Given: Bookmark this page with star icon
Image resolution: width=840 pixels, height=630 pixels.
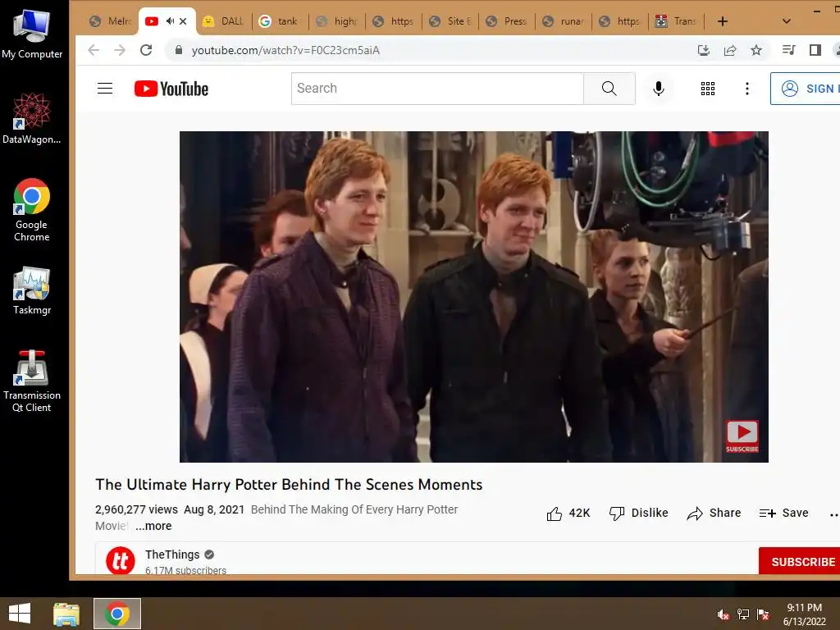Looking at the screenshot, I should tap(756, 50).
